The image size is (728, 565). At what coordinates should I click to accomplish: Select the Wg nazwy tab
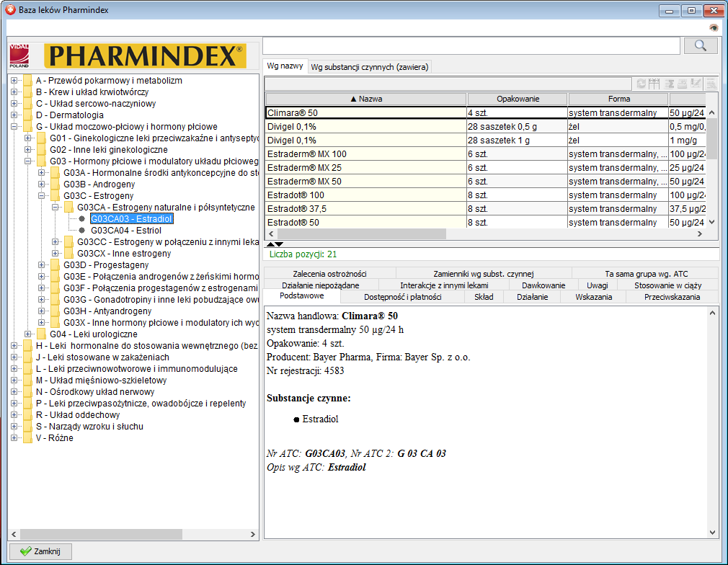coord(285,66)
